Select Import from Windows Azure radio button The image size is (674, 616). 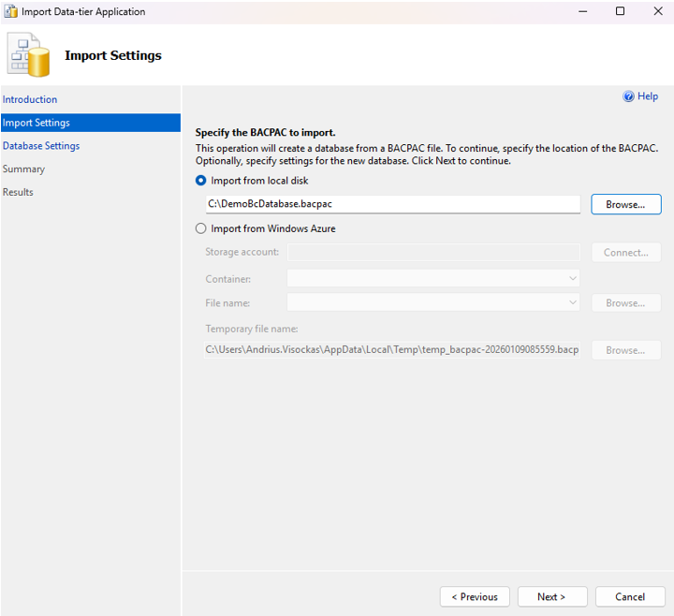coord(201,228)
